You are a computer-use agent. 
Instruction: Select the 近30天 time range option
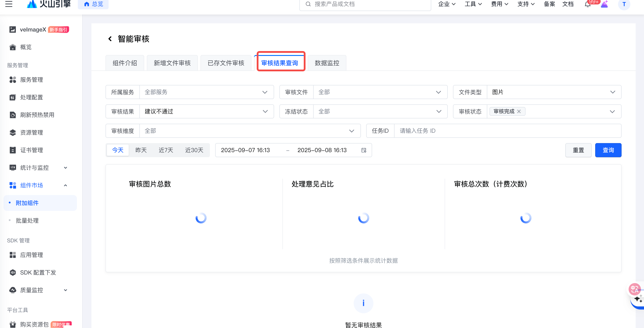(194, 150)
